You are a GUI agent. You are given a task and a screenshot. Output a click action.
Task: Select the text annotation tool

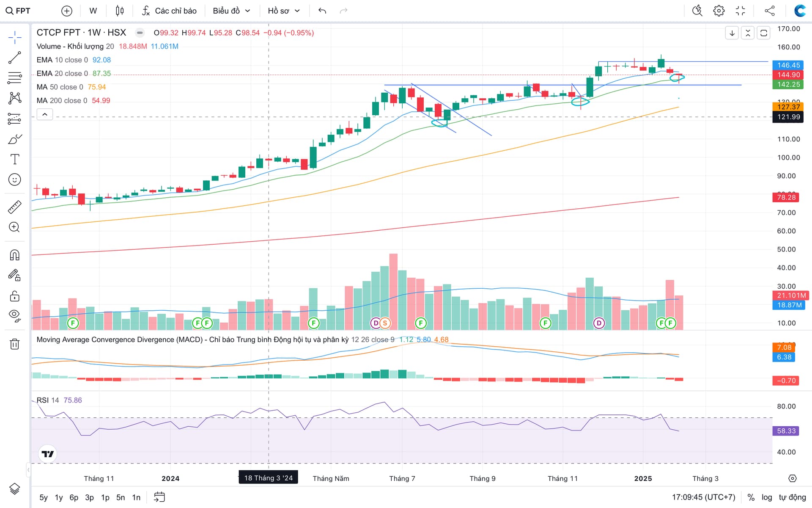coord(14,159)
